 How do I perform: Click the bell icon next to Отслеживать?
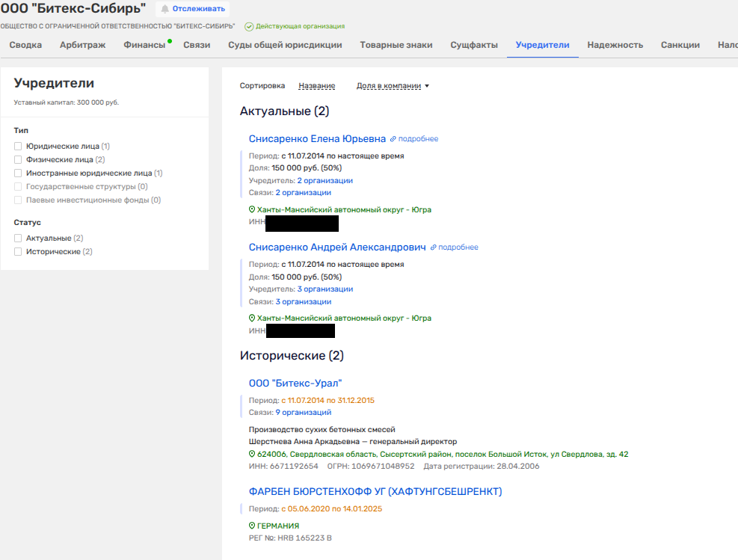point(165,9)
